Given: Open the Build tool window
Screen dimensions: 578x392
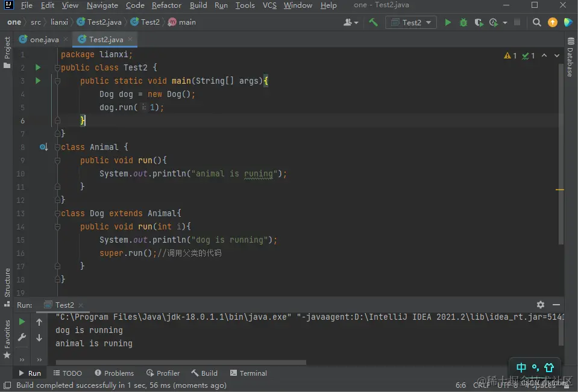Looking at the screenshot, I should tap(204, 373).
